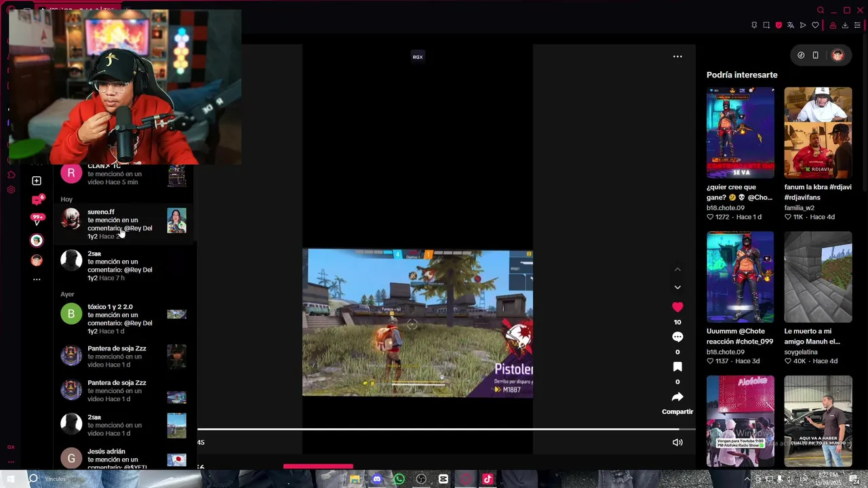Viewport: 868px width, 488px height.
Task: Click the player arrow icon in toolbar
Action: (803, 25)
